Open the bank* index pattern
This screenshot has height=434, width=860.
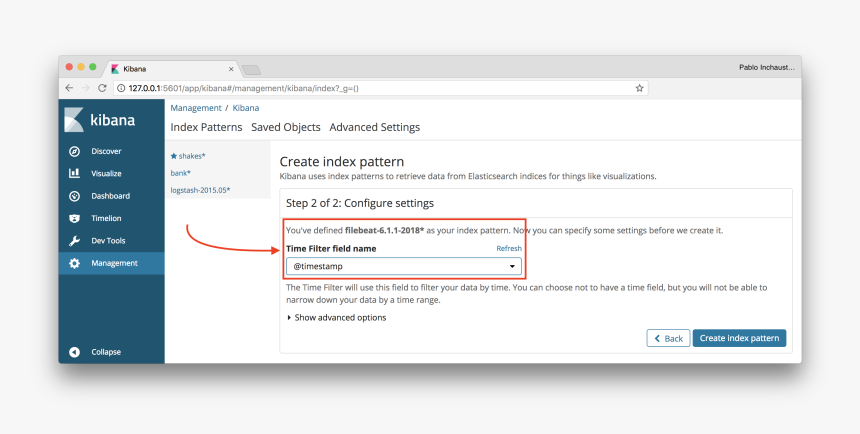coord(180,173)
